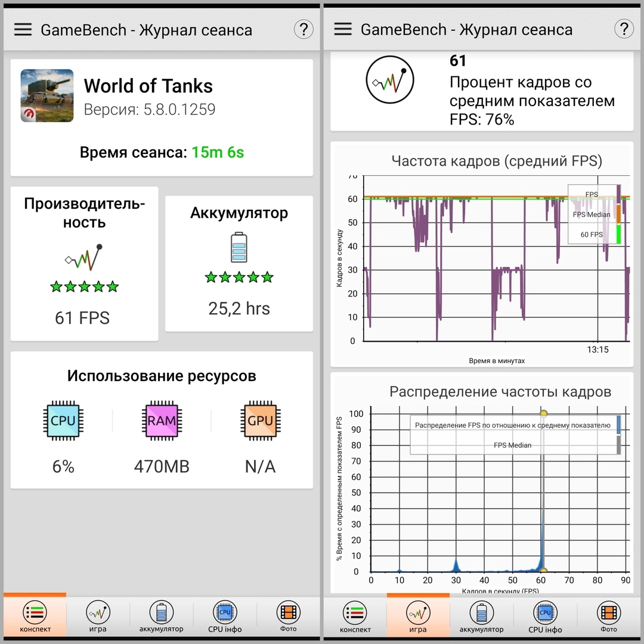Tap the 61 FPS performance score
The width and height of the screenshot is (644, 644).
(82, 318)
